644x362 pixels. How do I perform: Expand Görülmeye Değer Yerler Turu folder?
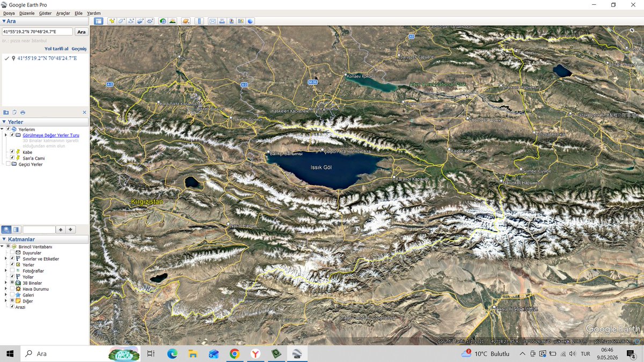pyautogui.click(x=6, y=135)
